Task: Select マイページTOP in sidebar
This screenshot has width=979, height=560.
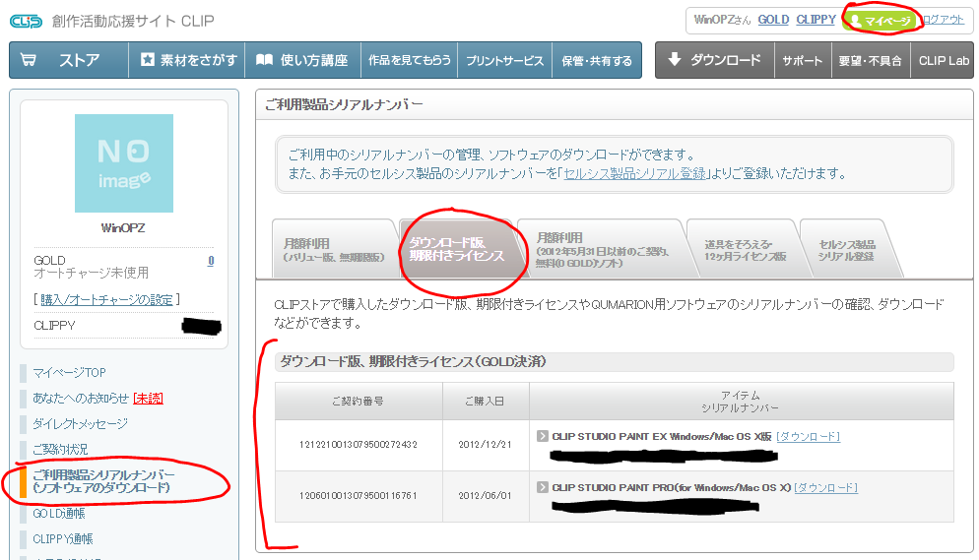Action: point(69,373)
